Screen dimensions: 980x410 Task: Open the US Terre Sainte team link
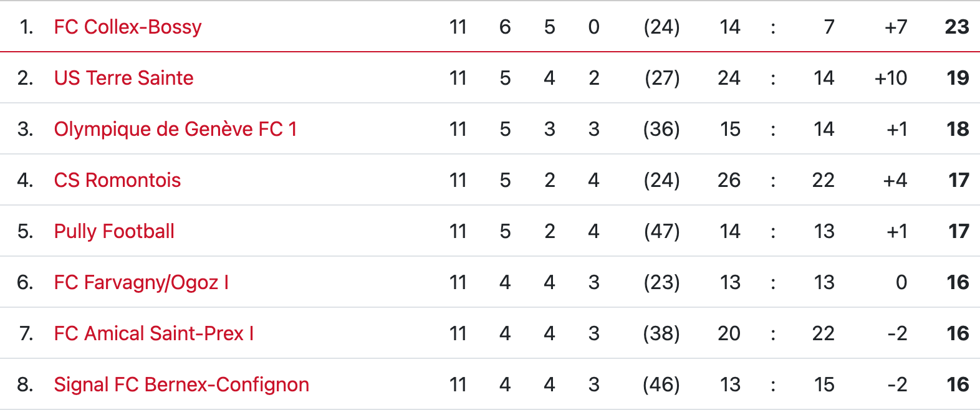coord(123,78)
